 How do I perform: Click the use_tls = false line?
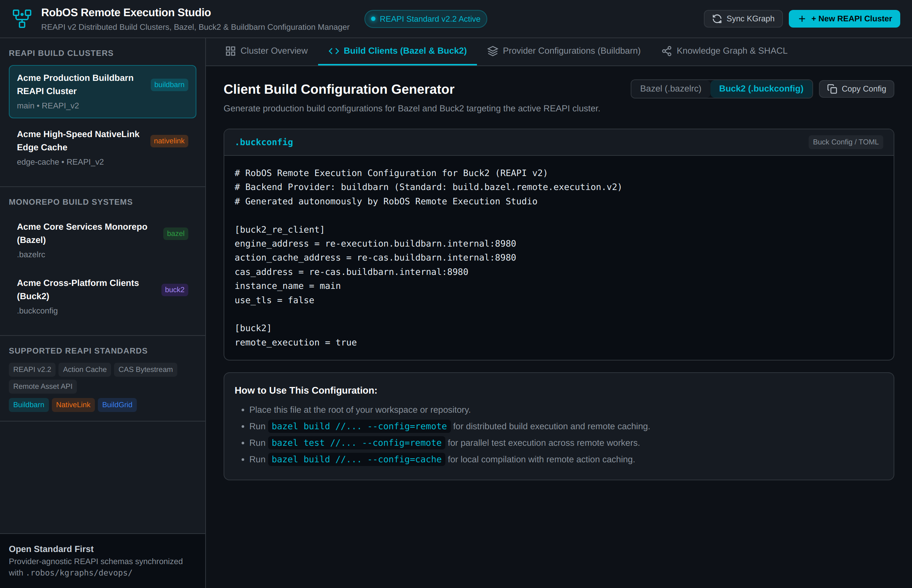click(x=274, y=300)
